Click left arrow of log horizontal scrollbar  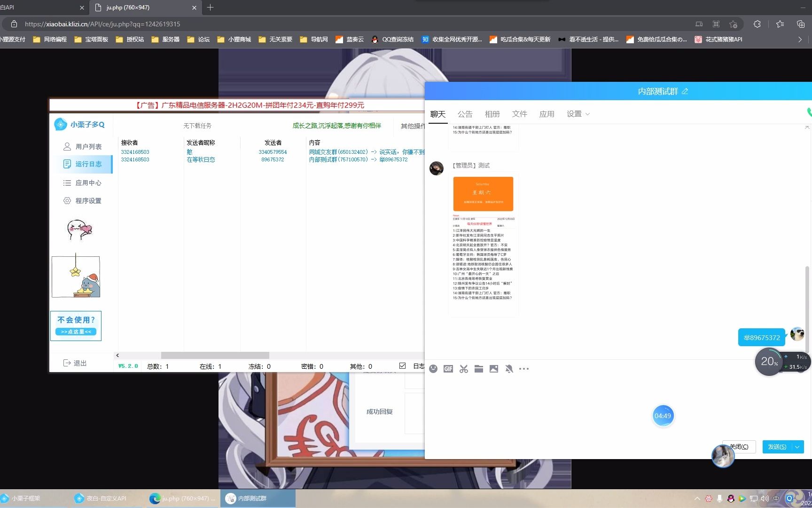click(x=117, y=356)
